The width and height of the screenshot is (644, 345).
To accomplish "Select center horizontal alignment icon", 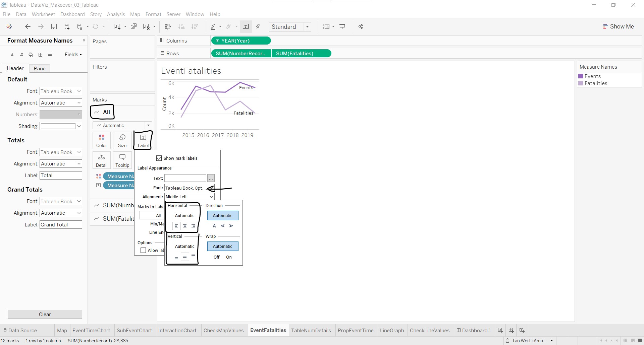I will point(185,226).
